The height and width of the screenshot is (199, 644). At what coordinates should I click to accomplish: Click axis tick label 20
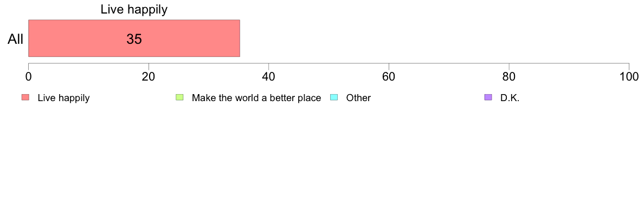[x=149, y=77]
